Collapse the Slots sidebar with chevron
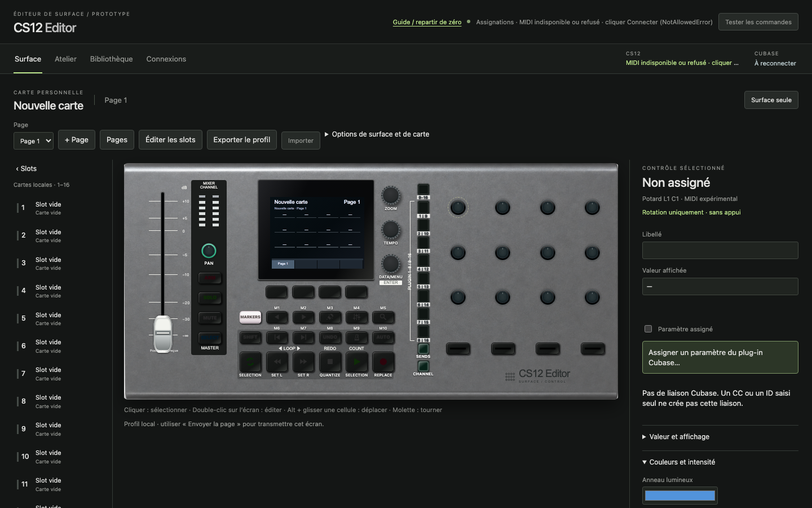This screenshot has width=812, height=508. pyautogui.click(x=26, y=169)
